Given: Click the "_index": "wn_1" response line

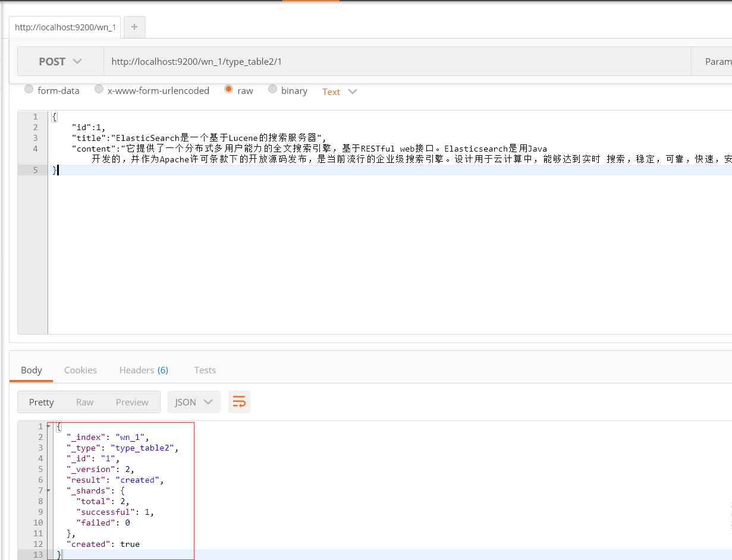Looking at the screenshot, I should tap(108, 437).
